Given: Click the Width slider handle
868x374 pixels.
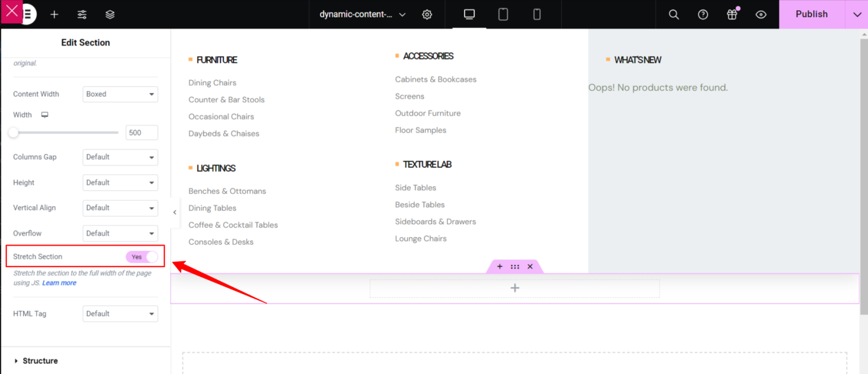Looking at the screenshot, I should coord(12,132).
